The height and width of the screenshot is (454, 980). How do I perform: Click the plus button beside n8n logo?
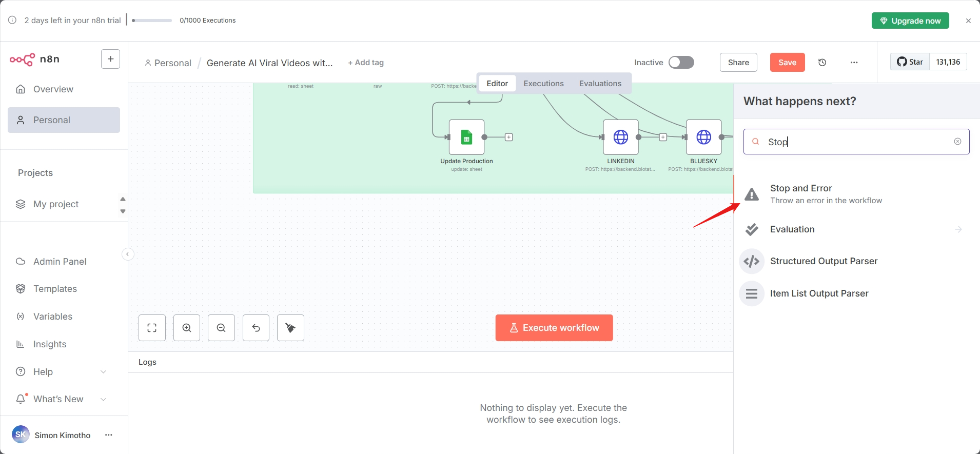(111, 59)
